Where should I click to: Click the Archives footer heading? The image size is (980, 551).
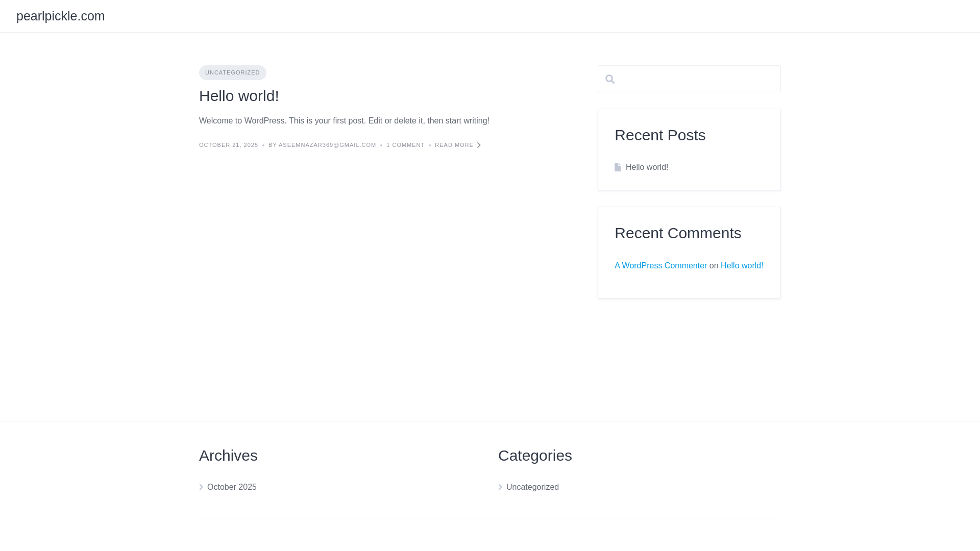point(228,456)
